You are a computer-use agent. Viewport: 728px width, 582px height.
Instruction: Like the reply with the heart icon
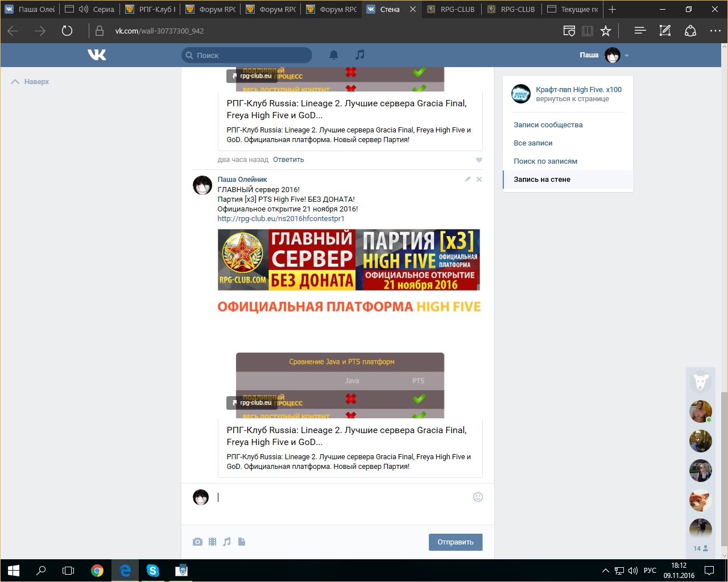pos(479,160)
